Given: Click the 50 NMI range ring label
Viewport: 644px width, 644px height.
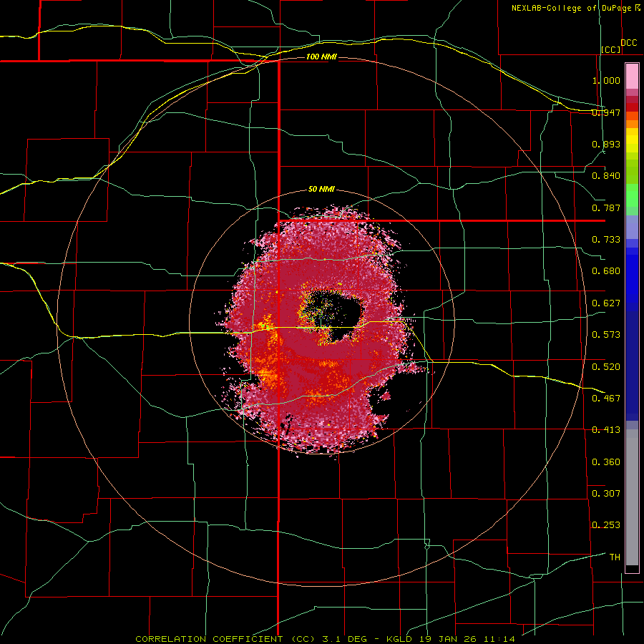Looking at the screenshot, I should click(x=321, y=190).
